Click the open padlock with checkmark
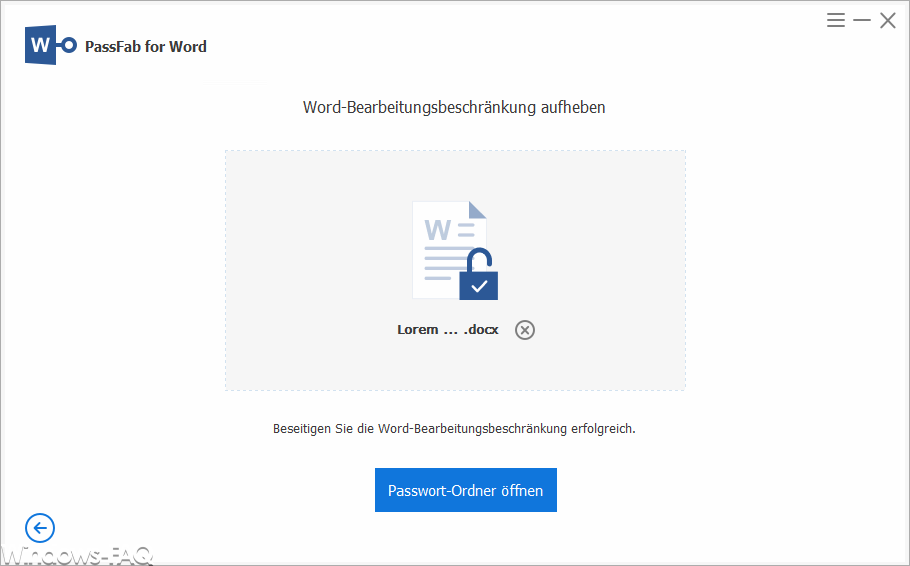This screenshot has width=910, height=566. (x=479, y=274)
